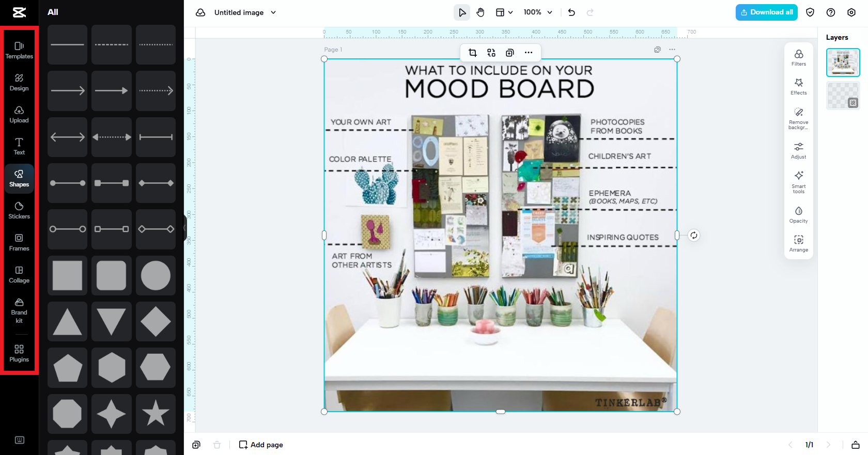The height and width of the screenshot is (455, 868).
Task: Insert the inverted triangle shape
Action: [112, 322]
